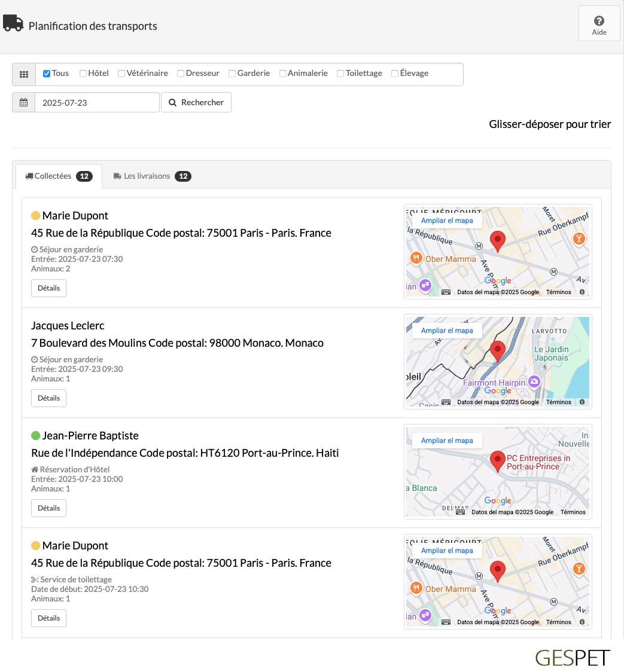Open Détails for Marie Dupont toilettage service

49,618
